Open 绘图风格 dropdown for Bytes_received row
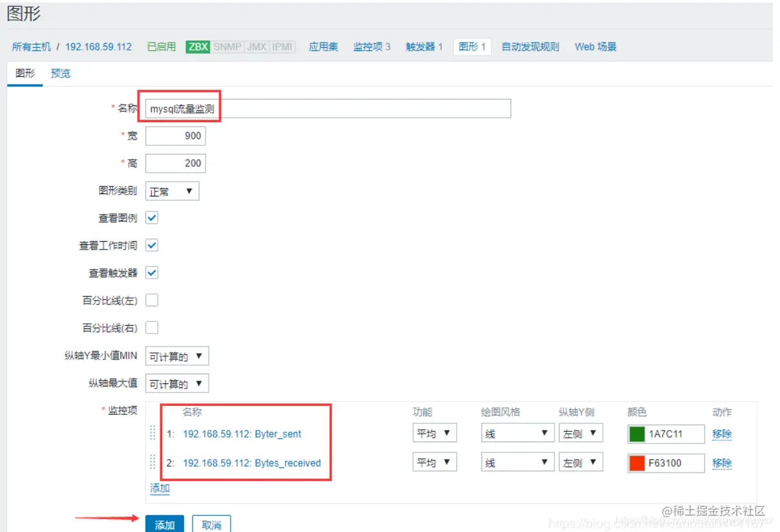Image resolution: width=780 pixels, height=532 pixels. [518, 462]
